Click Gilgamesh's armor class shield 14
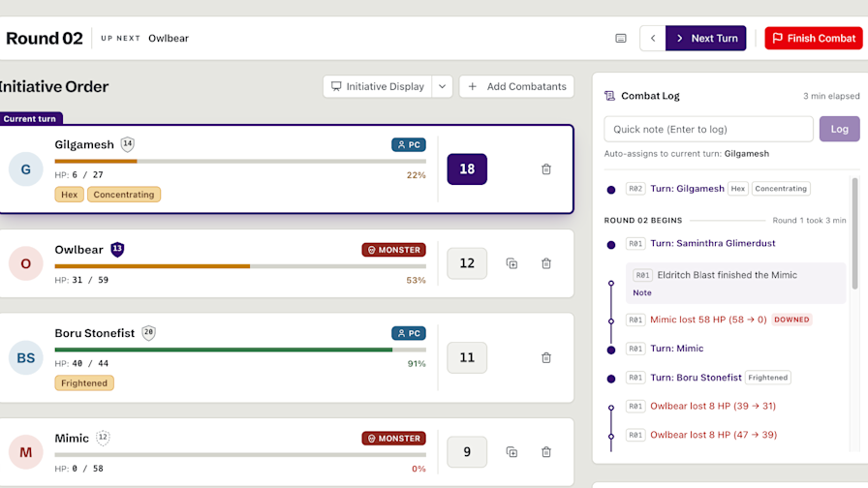 (128, 144)
